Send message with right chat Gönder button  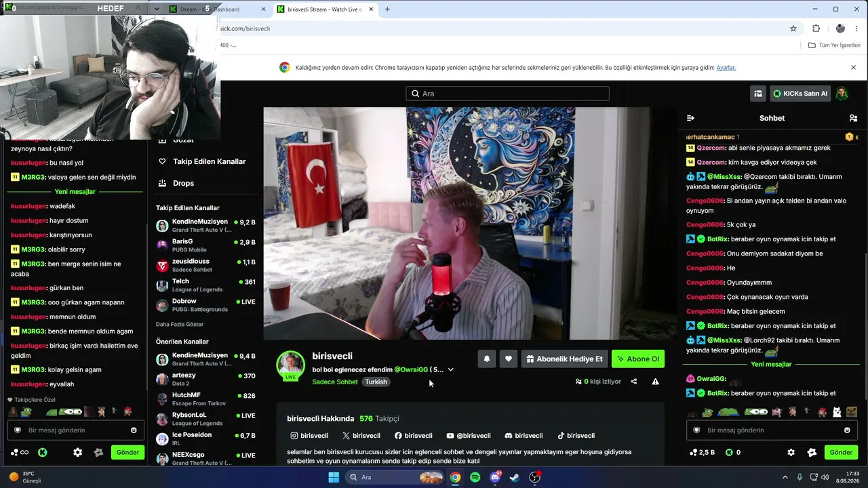pyautogui.click(x=841, y=452)
